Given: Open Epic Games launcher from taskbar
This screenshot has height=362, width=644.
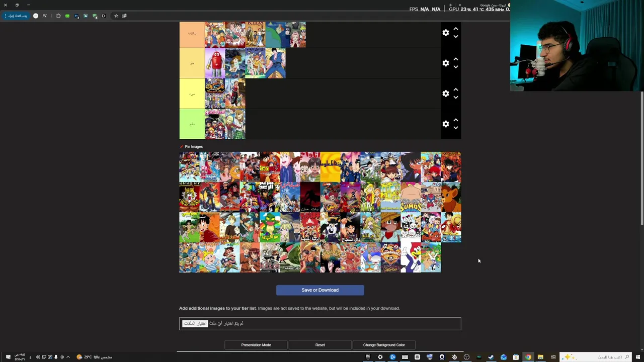Looking at the screenshot, I should coord(368,357).
